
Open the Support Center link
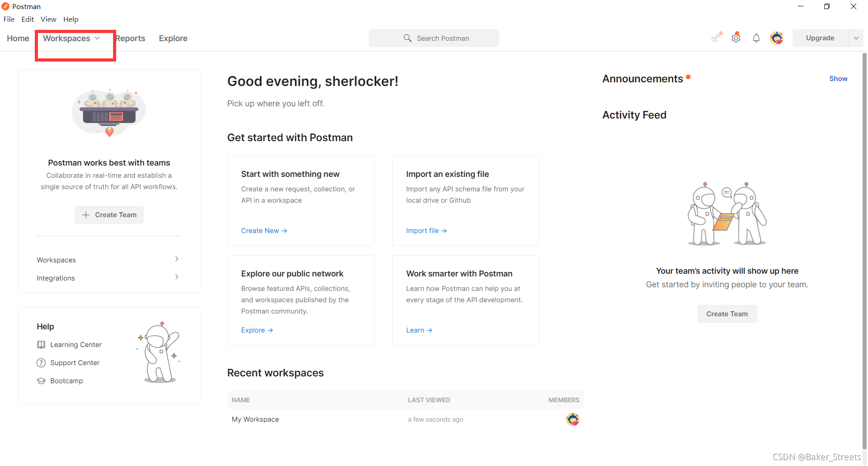[75, 363]
